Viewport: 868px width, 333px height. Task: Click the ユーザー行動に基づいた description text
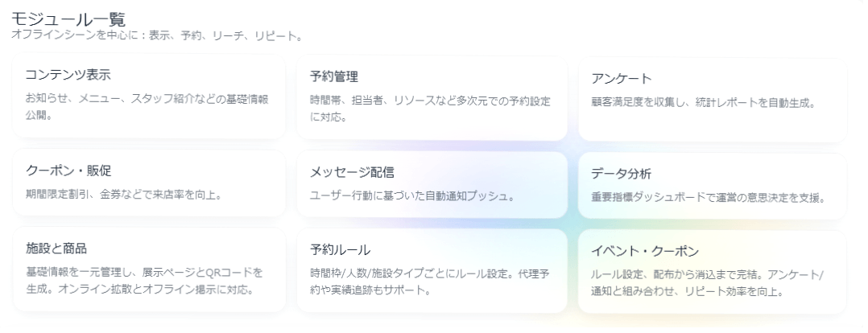point(412,195)
